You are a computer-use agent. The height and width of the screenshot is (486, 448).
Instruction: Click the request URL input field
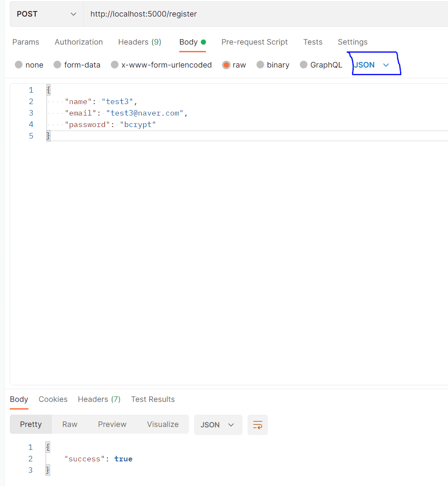(x=265, y=14)
